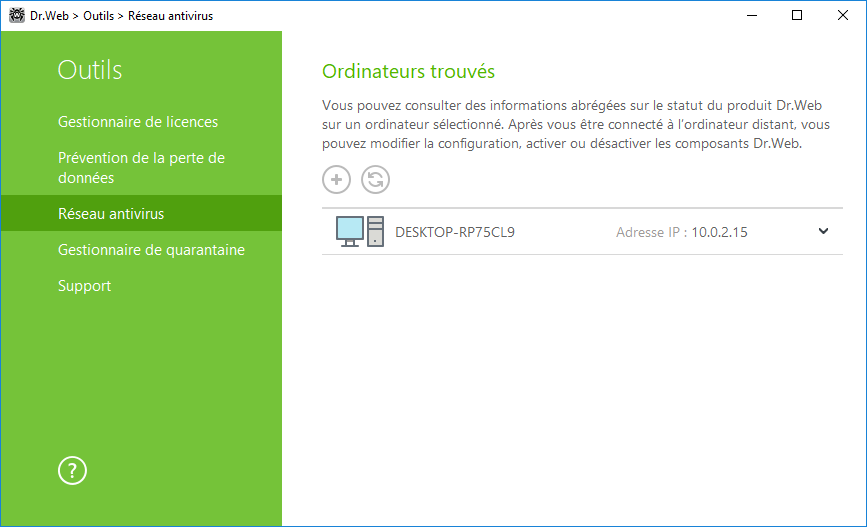Open Gestionnaire de licences

tap(138, 122)
